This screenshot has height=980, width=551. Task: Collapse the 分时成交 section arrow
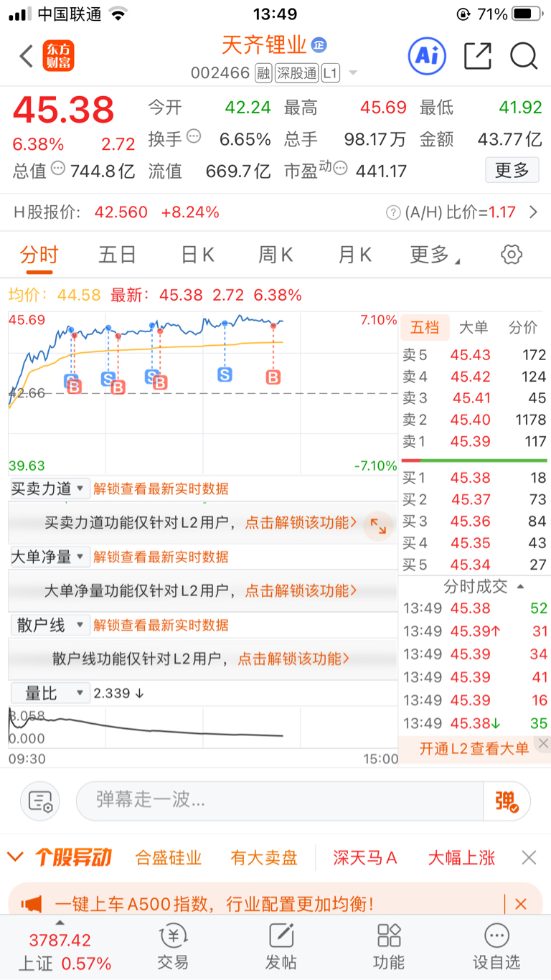tap(521, 587)
